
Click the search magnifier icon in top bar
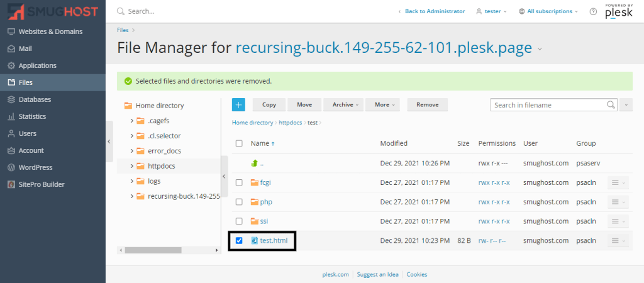pyautogui.click(x=121, y=11)
